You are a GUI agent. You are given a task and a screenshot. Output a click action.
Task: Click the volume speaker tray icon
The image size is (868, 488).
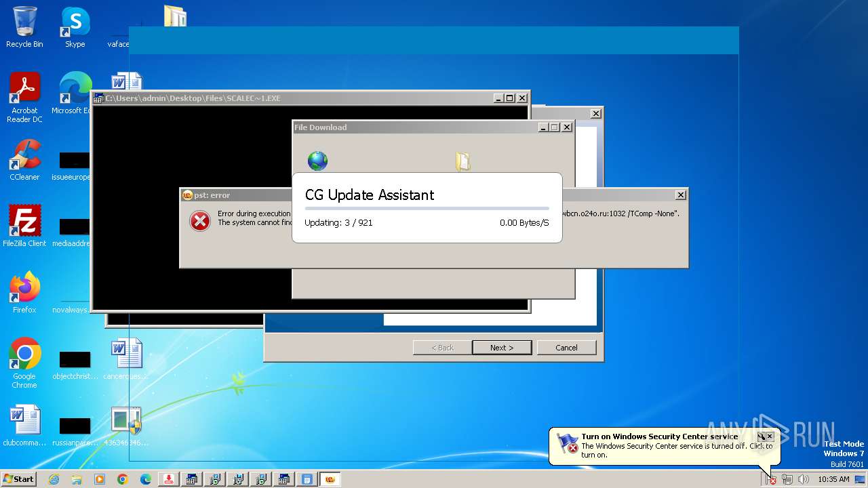tap(804, 479)
